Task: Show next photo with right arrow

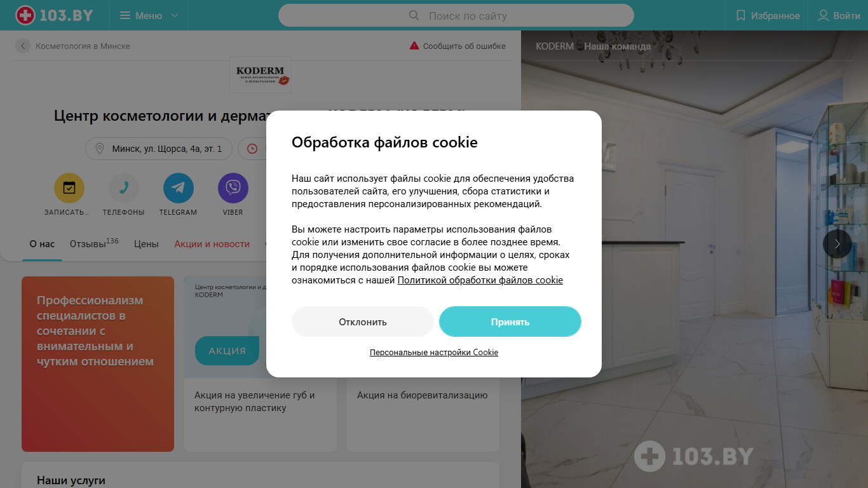Action: [x=837, y=243]
